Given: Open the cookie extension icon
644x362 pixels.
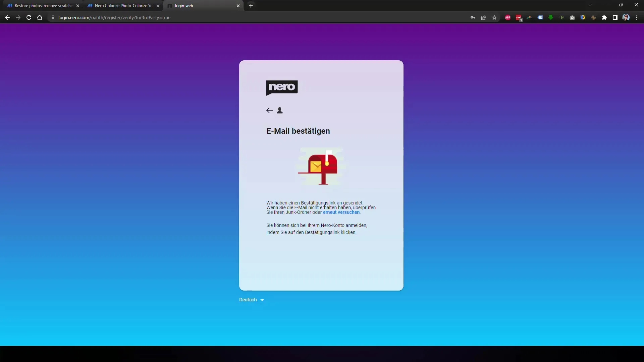Looking at the screenshot, I should (594, 17).
